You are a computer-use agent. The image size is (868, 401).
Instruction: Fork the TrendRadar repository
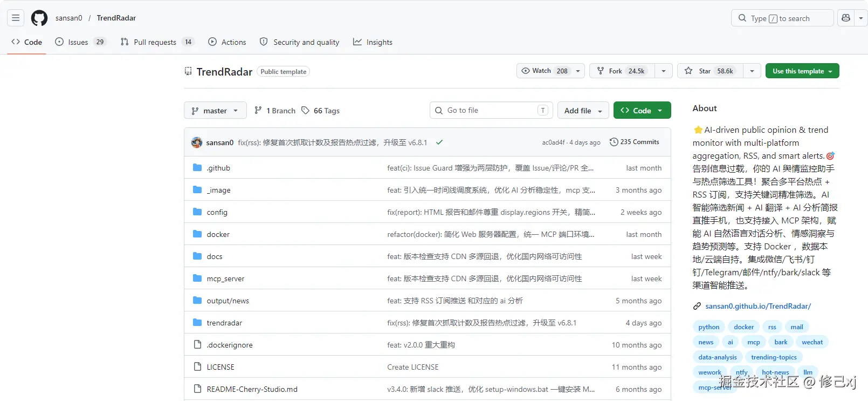coord(622,71)
